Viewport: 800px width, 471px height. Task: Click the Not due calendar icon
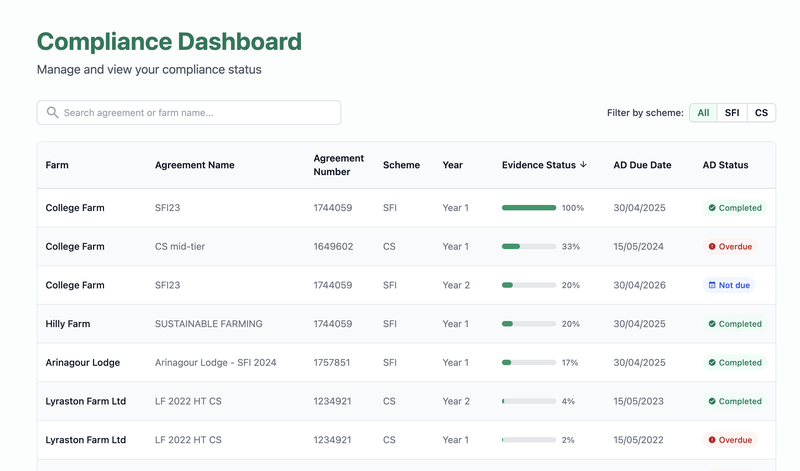pos(712,285)
